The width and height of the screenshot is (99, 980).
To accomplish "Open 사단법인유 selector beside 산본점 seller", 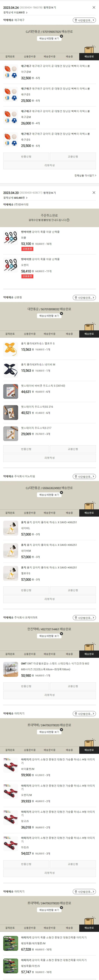I will (84, 298).
